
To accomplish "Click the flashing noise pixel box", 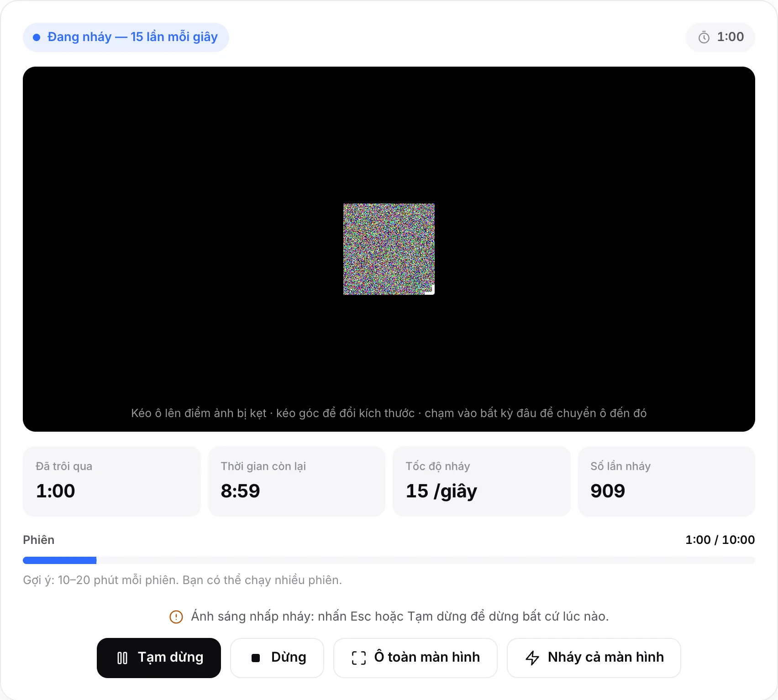I will tap(389, 249).
